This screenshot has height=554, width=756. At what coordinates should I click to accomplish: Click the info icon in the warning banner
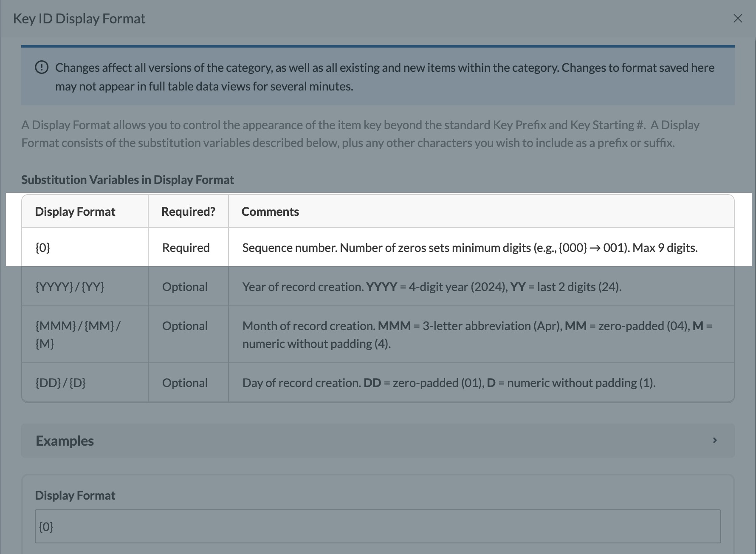point(42,68)
